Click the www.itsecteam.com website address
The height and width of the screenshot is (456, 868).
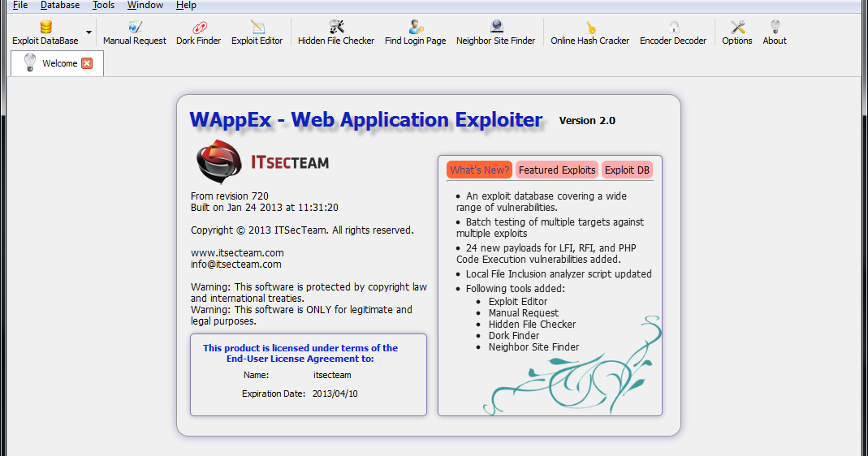tap(237, 253)
